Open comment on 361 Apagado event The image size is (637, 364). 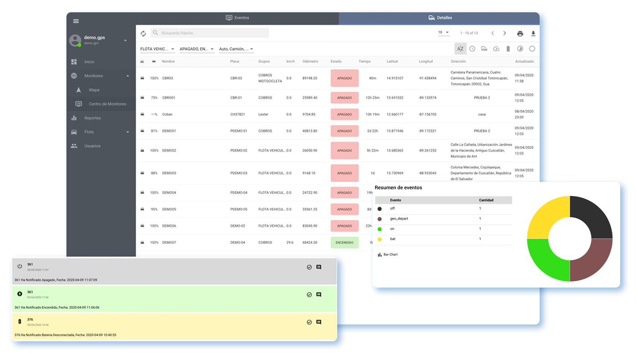tap(319, 267)
